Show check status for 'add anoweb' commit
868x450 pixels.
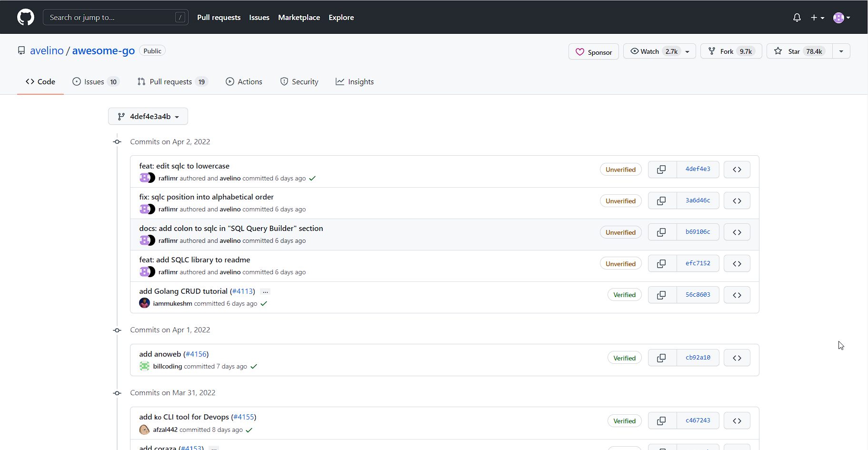tap(254, 367)
